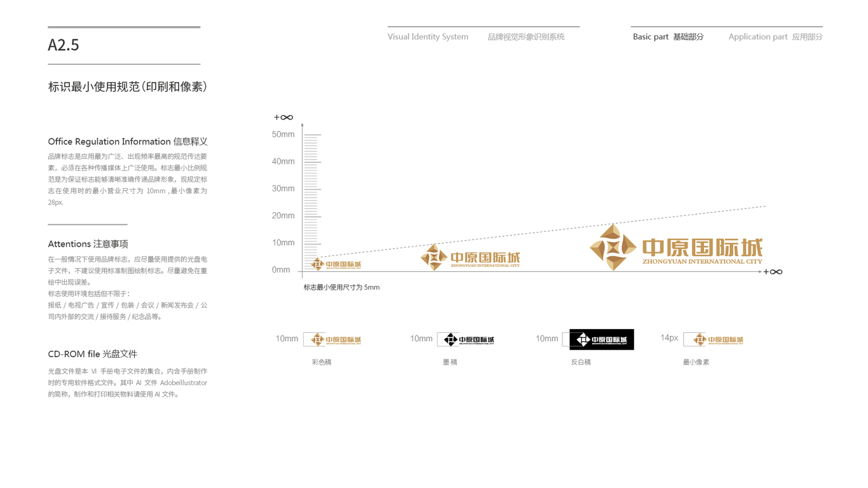Click the '最小像素' caption
Screen dimensions: 868x488
coord(696,362)
